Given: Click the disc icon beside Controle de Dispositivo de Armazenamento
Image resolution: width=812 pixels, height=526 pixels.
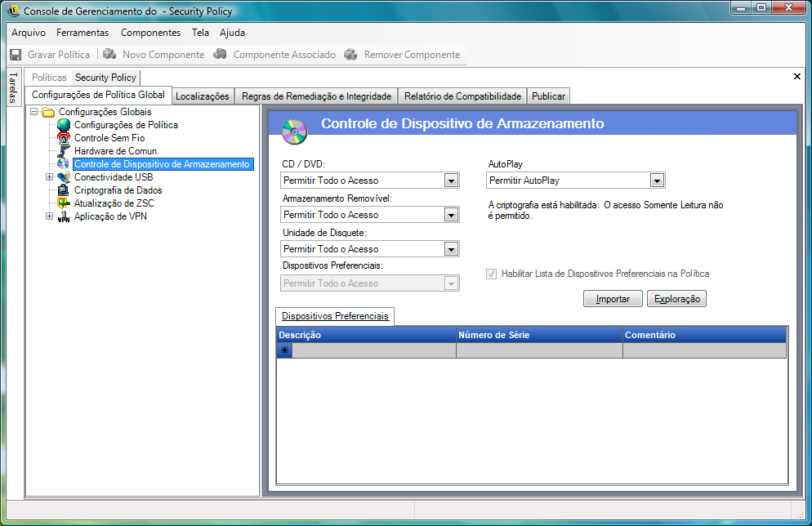Looking at the screenshot, I should 63,164.
